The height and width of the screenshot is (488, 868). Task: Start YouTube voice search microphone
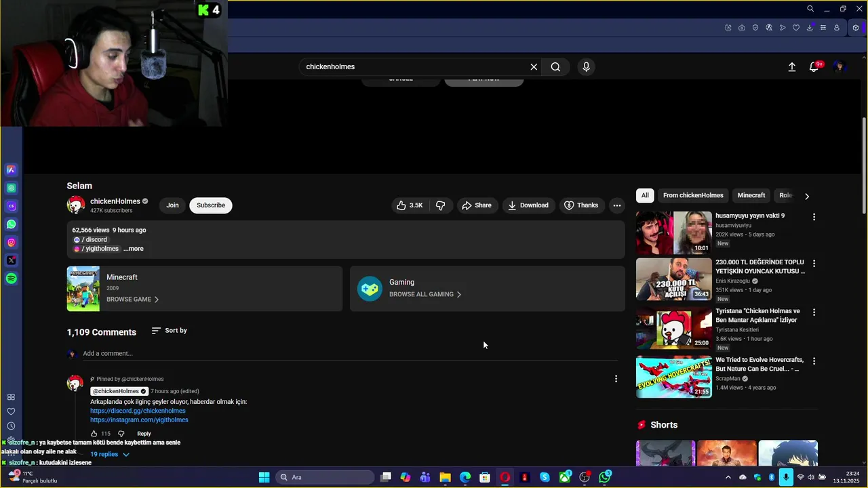587,66
